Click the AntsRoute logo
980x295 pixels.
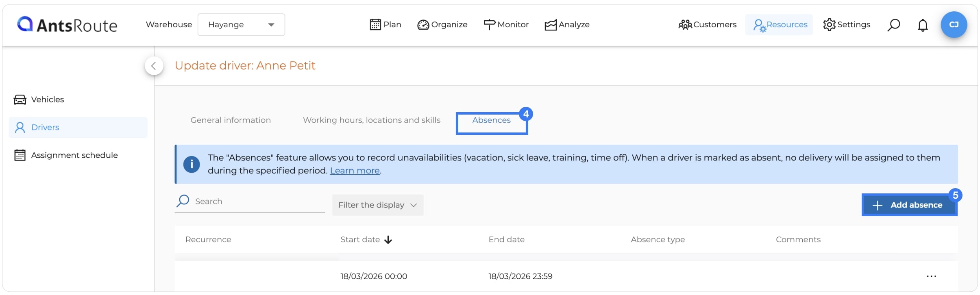coord(67,25)
